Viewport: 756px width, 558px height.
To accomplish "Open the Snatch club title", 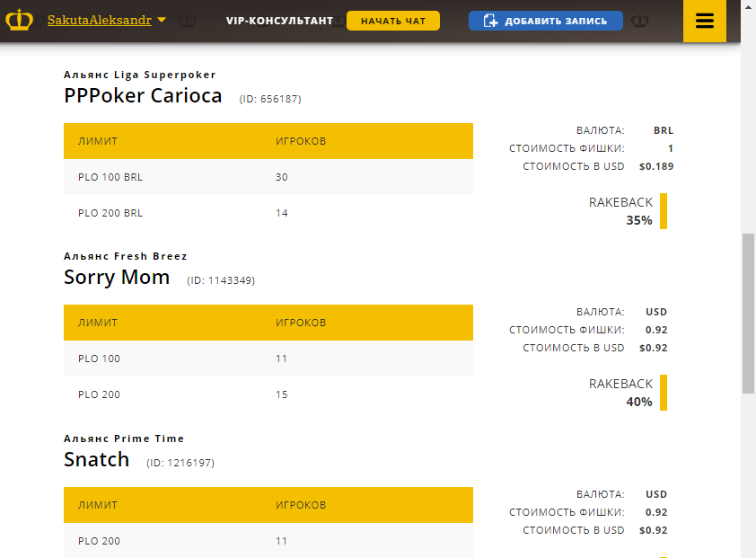I will tap(97, 459).
